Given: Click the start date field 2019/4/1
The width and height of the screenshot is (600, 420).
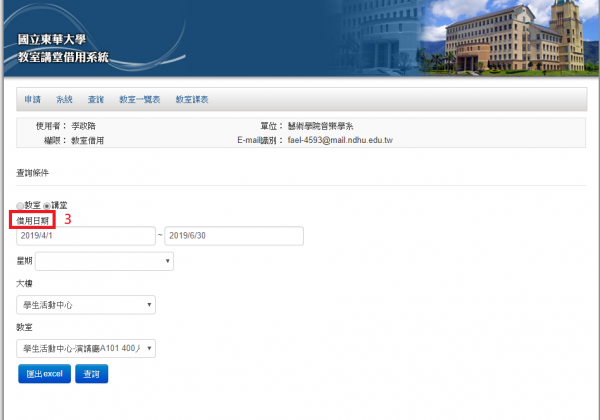Looking at the screenshot, I should click(86, 236).
